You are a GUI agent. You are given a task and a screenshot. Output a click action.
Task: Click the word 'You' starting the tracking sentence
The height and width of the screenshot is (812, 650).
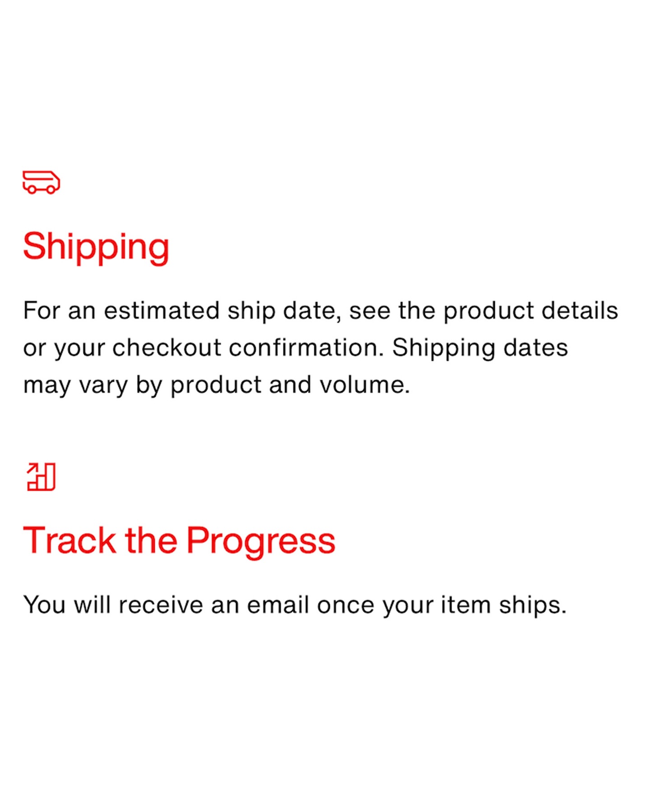[44, 605]
